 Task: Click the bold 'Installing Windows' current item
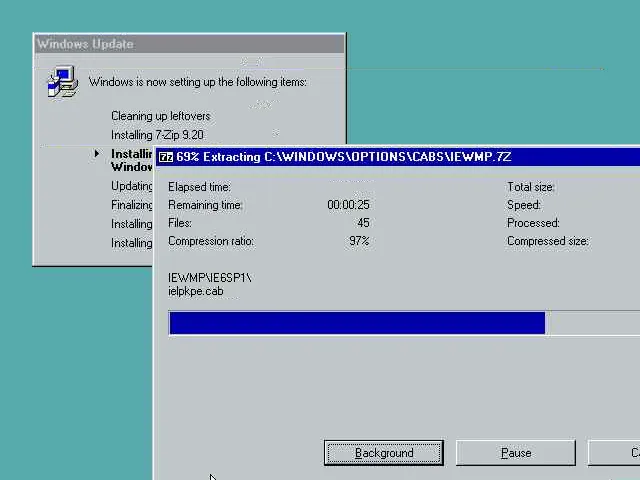click(131, 160)
